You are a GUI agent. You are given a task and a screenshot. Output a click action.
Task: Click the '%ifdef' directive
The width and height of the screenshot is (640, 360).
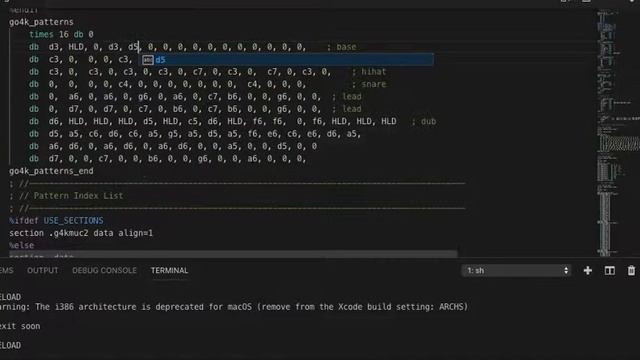click(x=24, y=220)
